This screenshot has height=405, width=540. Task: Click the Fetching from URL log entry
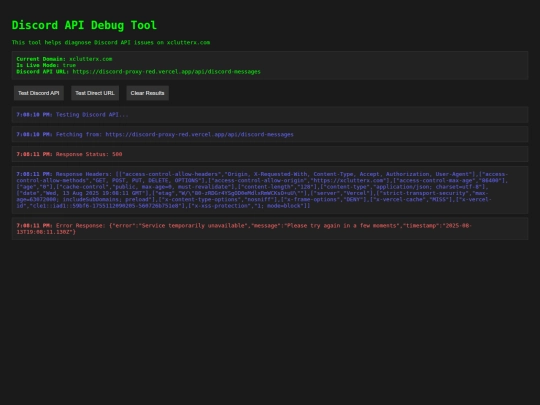pos(270,134)
